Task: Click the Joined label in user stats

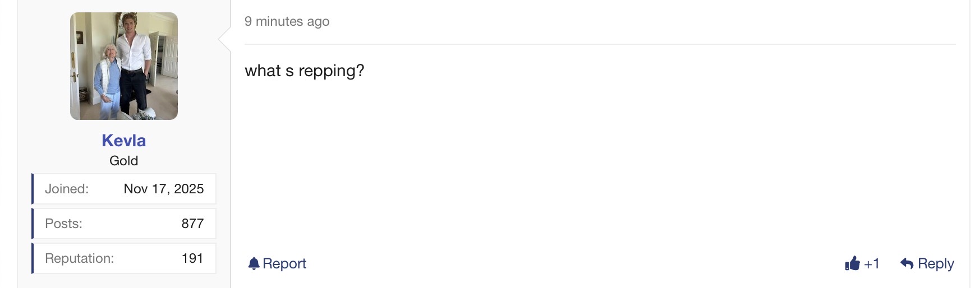Action: coord(67,189)
